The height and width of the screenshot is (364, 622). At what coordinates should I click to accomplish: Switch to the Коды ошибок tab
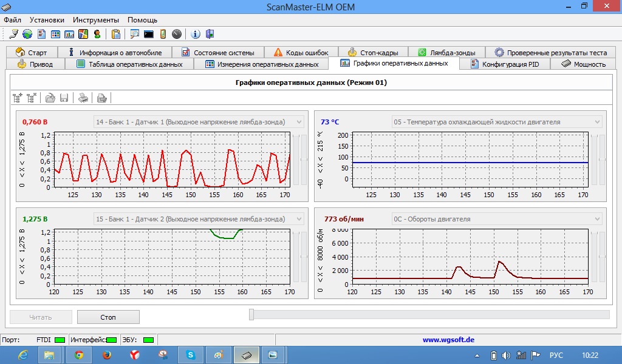coord(301,52)
